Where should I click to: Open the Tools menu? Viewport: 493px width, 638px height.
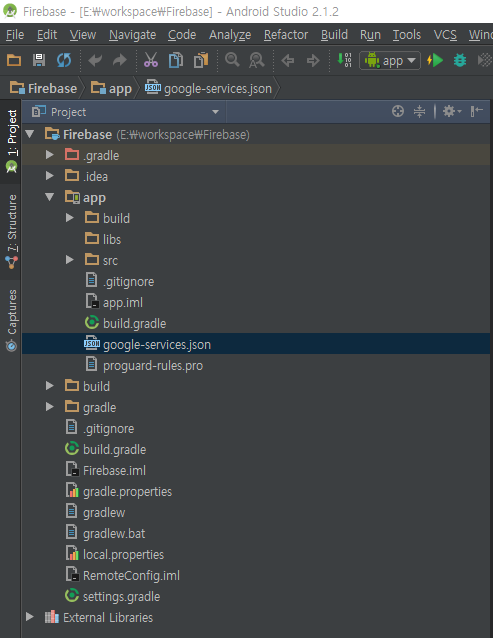[406, 35]
